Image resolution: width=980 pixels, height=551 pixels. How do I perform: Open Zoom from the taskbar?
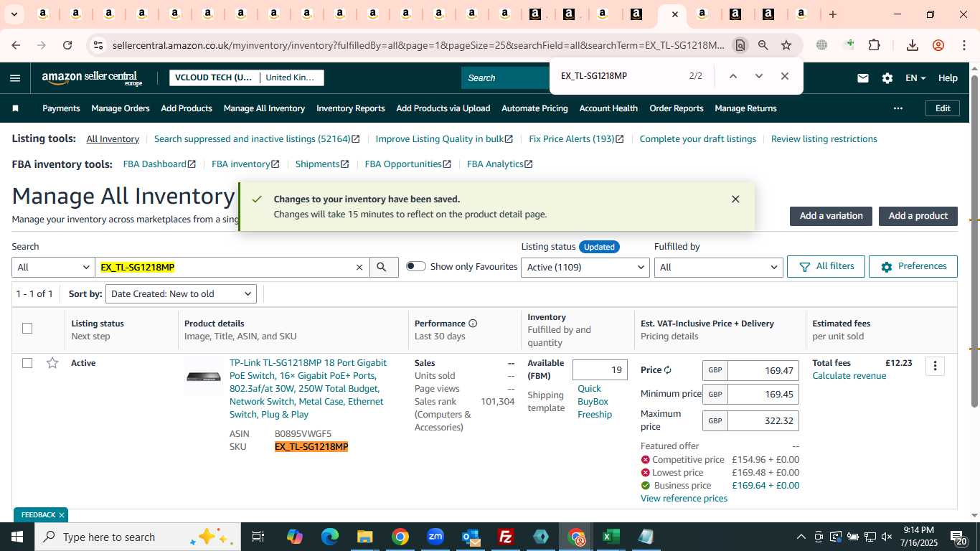click(x=435, y=537)
